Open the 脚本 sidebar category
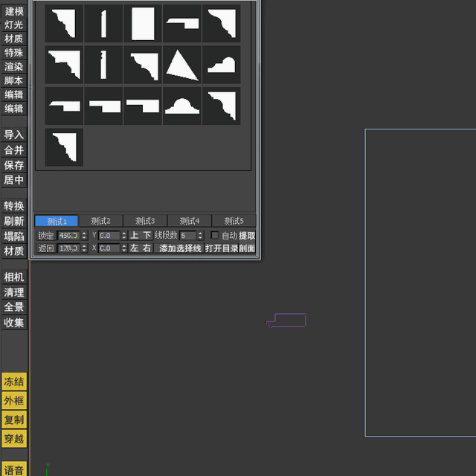 coord(14,80)
